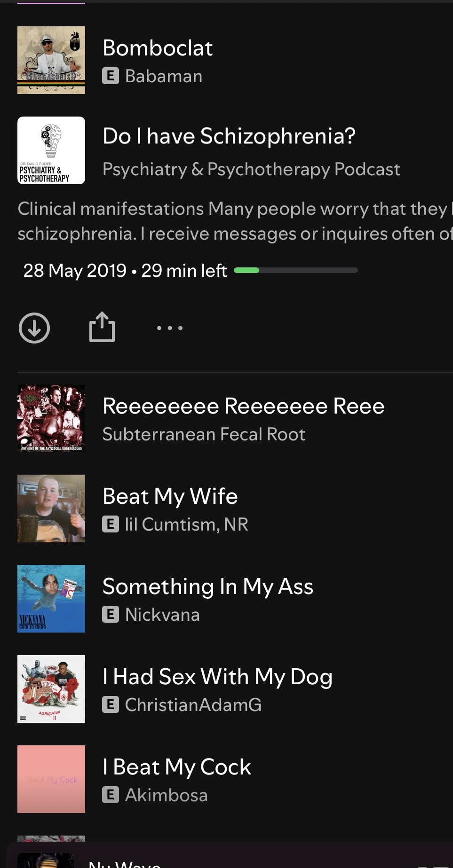The height and width of the screenshot is (868, 453).
Task: Tap the share icon for the episode
Action: 102,327
